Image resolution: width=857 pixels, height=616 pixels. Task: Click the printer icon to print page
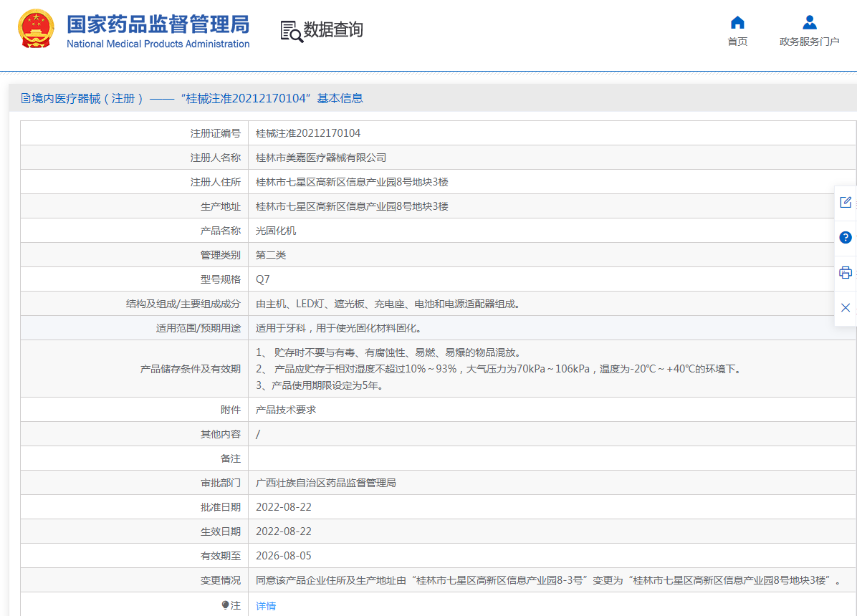coord(846,273)
